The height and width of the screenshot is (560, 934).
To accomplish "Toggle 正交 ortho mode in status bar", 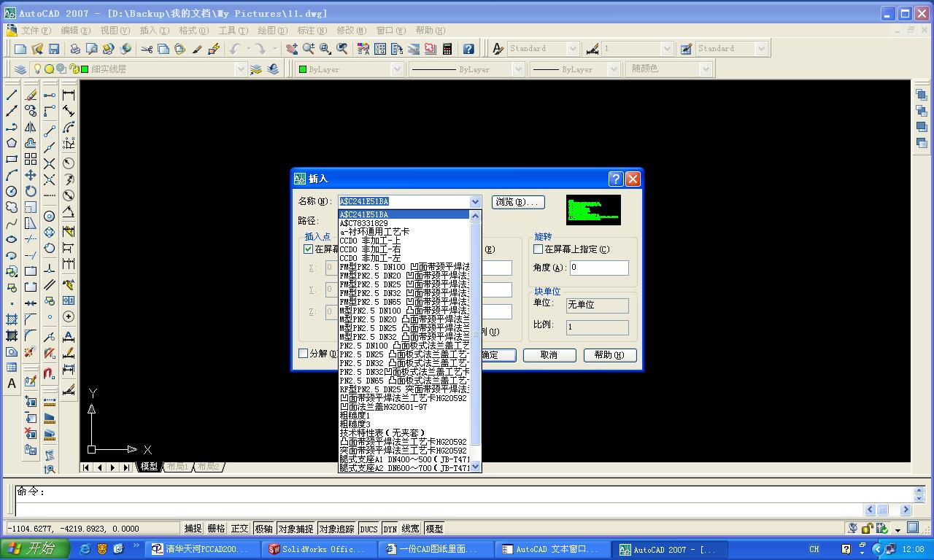I will point(239,529).
